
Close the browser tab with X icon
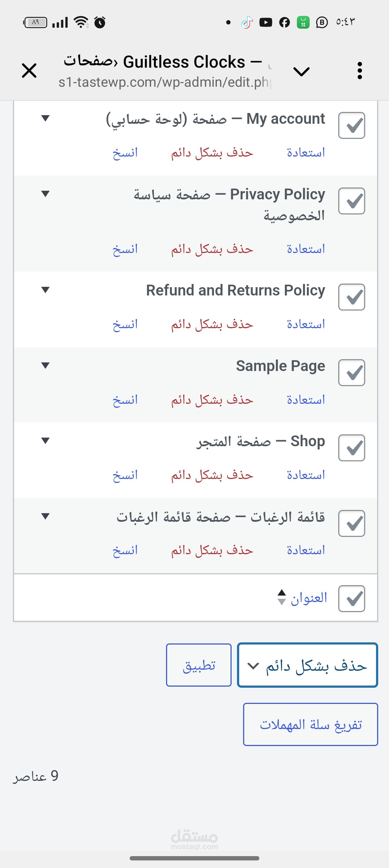(29, 70)
